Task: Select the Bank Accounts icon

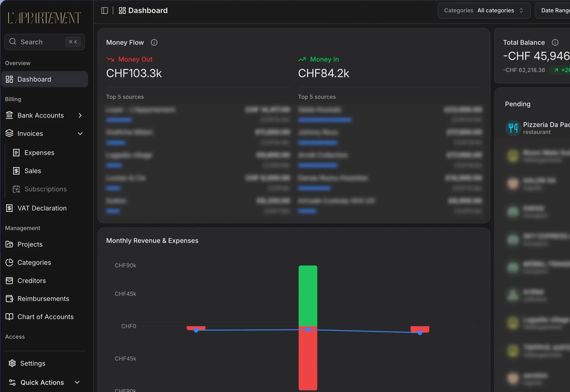Action: coord(9,115)
